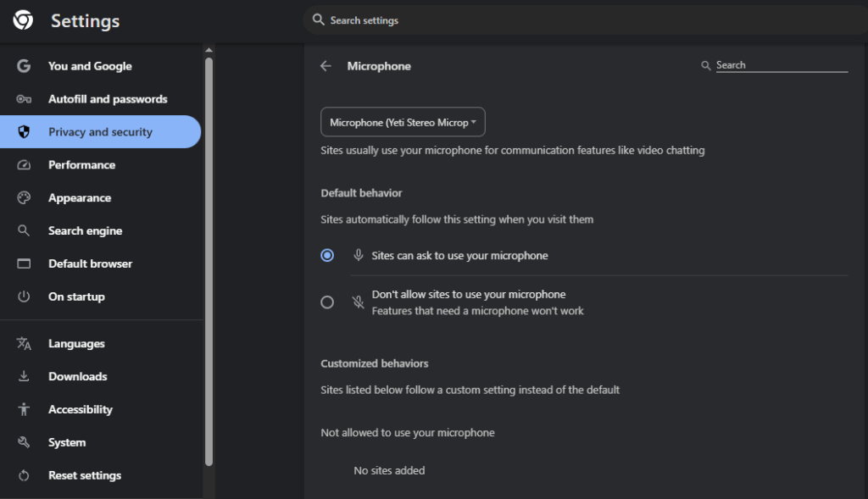This screenshot has height=499, width=868.
Task: Go back using the arrow next to Microphone
Action: click(x=325, y=66)
